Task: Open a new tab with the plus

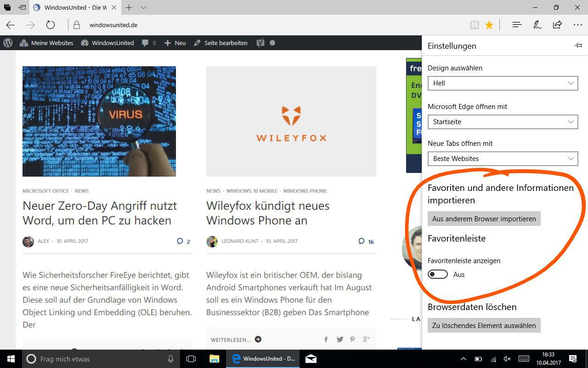Action: tap(129, 7)
